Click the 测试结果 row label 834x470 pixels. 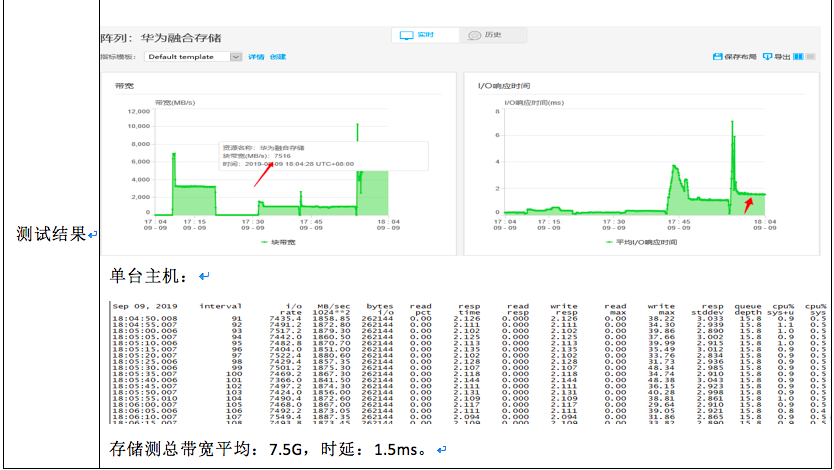(x=51, y=234)
